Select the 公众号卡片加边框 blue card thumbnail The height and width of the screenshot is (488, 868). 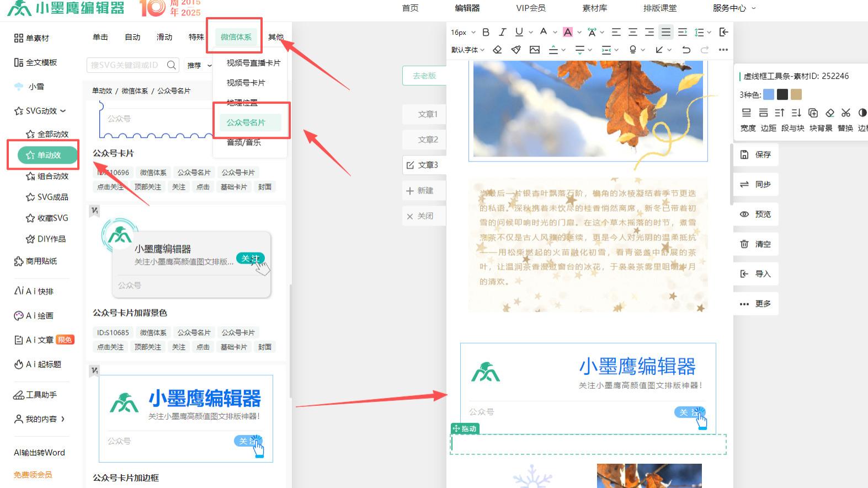click(x=186, y=419)
